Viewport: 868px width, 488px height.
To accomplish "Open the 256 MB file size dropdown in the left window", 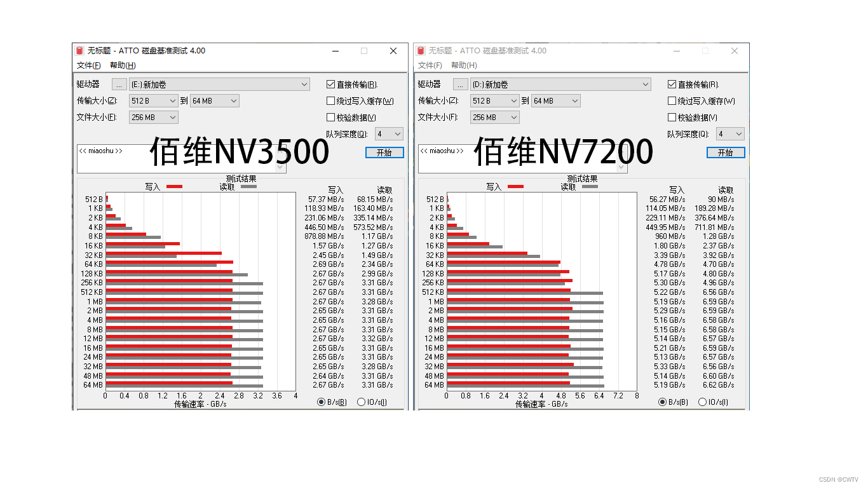I will tap(154, 118).
